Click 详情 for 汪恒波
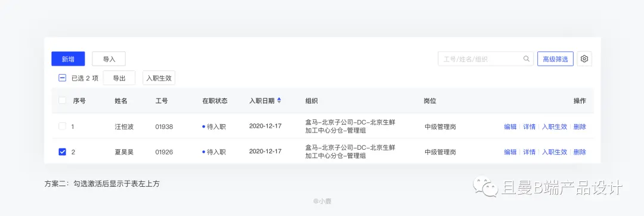644x216 pixels. [x=529, y=126]
